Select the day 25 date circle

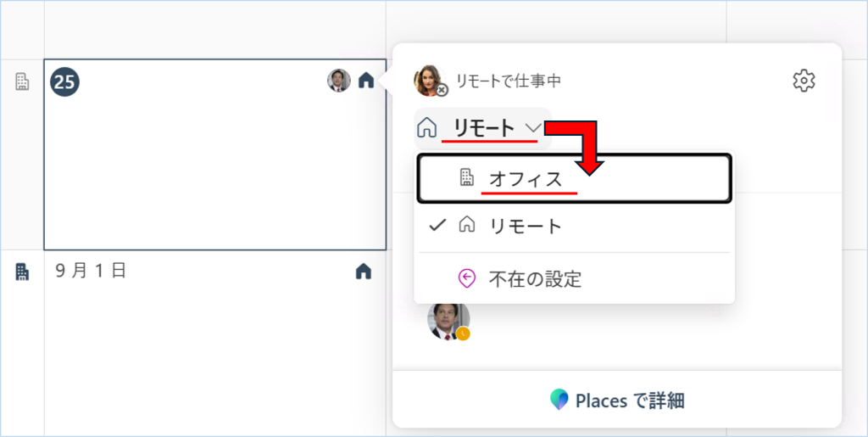64,82
